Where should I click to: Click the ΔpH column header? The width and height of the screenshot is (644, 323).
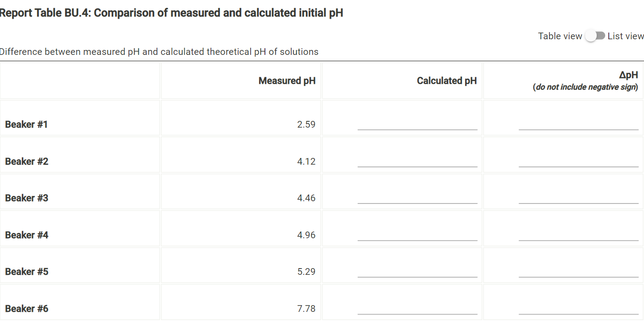(628, 75)
